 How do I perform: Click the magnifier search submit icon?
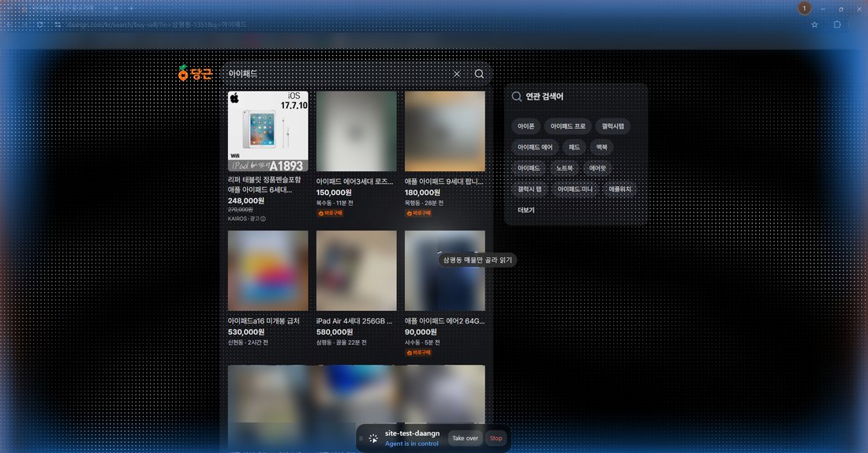click(x=480, y=73)
